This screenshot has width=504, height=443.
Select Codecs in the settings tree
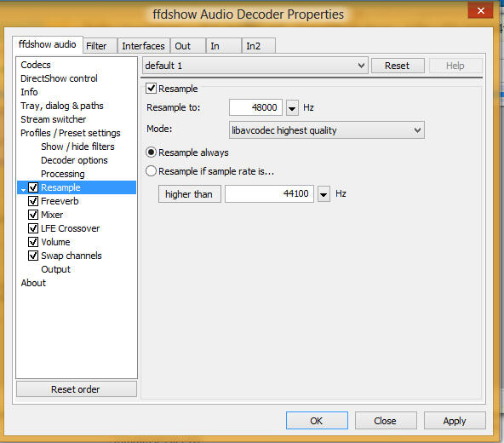click(x=36, y=65)
